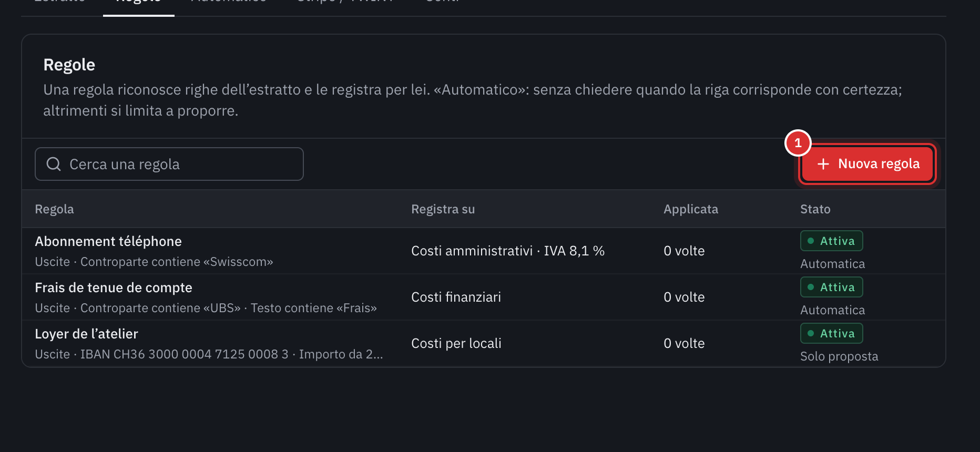This screenshot has width=980, height=452.
Task: Click the plus icon on Nuova regola
Action: [x=823, y=164]
